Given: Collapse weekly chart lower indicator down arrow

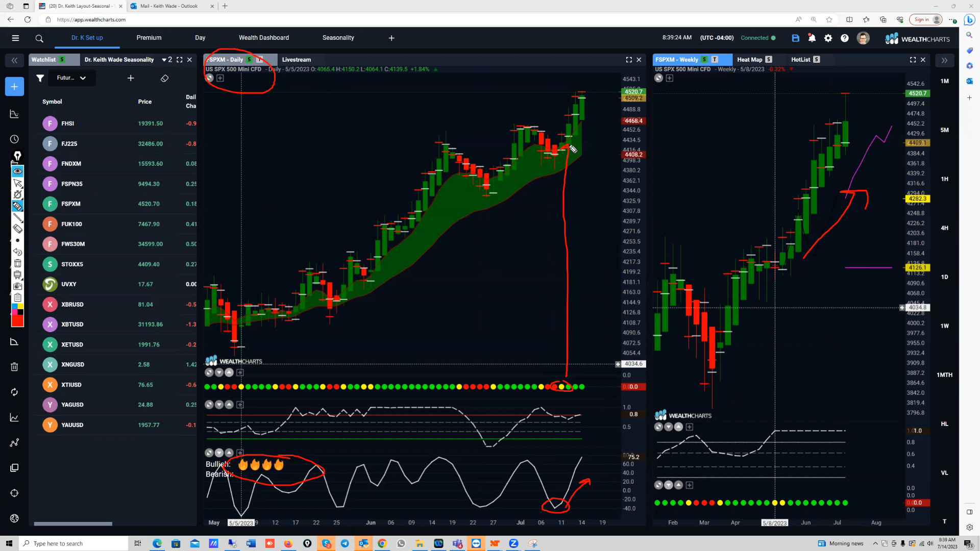Looking at the screenshot, I should (669, 485).
